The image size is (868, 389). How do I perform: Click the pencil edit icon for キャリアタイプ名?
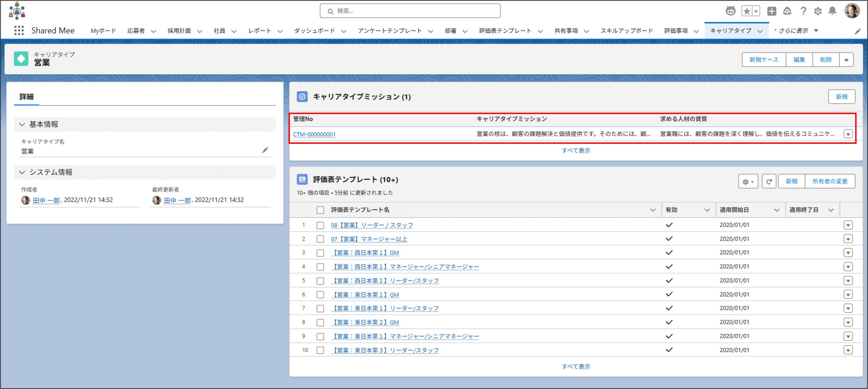(265, 150)
